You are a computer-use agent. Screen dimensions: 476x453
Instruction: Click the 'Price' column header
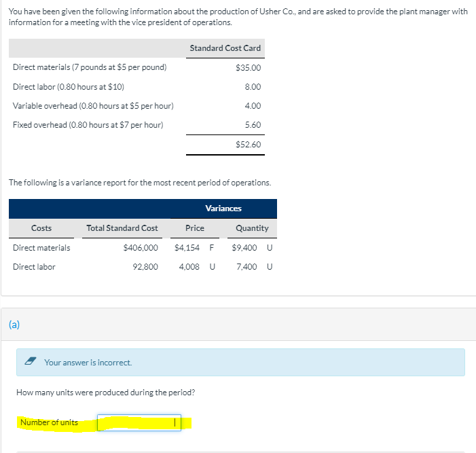(x=195, y=228)
